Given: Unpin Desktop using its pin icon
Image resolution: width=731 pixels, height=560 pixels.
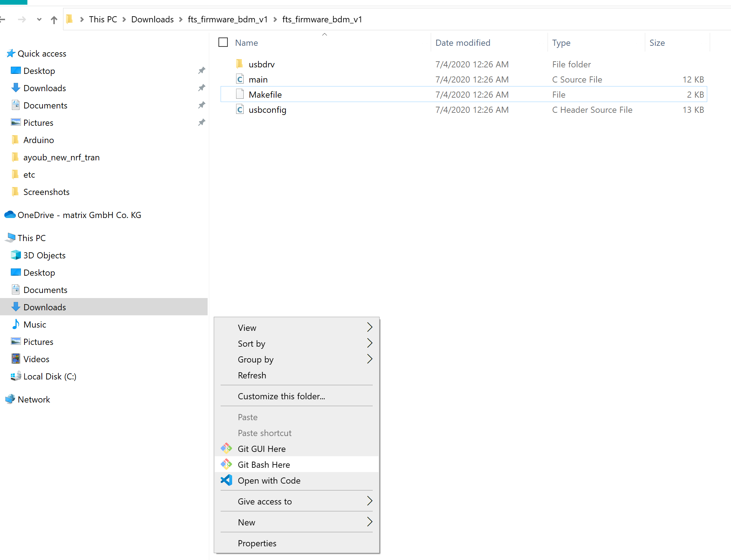Looking at the screenshot, I should coord(201,71).
